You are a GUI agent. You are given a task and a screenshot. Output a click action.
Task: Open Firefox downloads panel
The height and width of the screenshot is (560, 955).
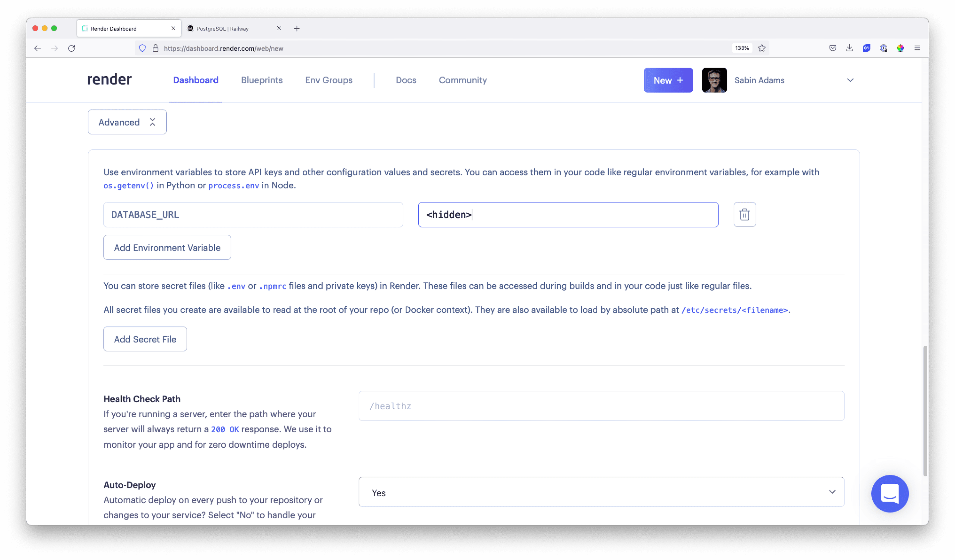click(x=849, y=48)
